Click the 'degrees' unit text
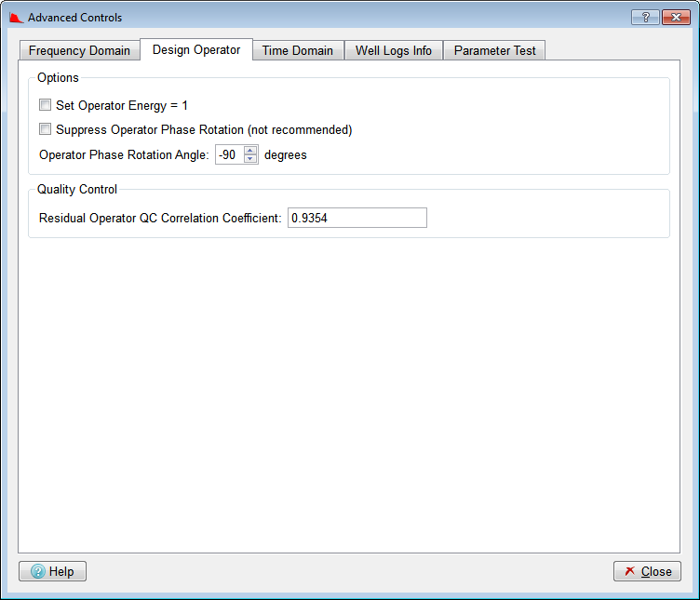Viewport: 700px width, 600px height. pyautogui.click(x=286, y=155)
